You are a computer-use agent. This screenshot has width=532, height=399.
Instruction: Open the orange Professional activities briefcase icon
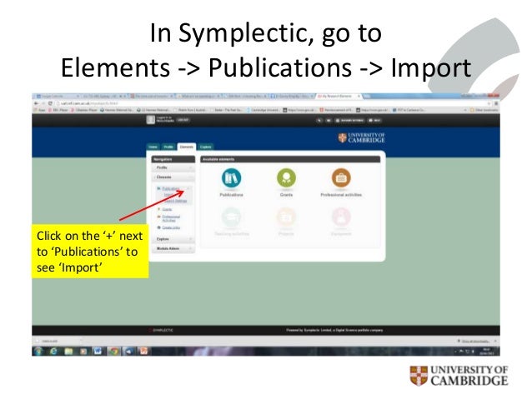click(x=341, y=178)
